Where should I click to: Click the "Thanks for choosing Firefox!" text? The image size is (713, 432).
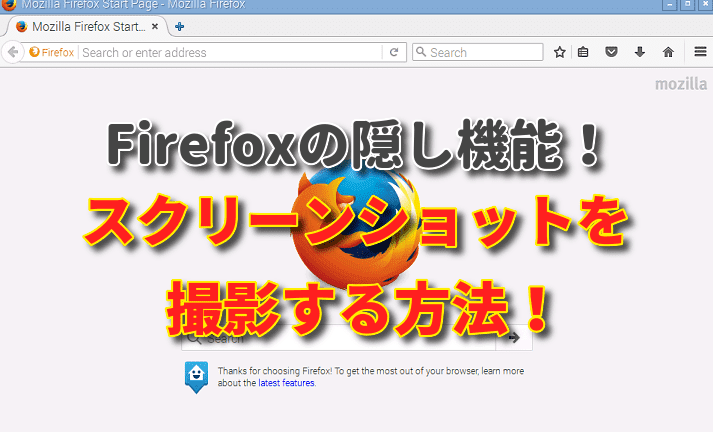point(275,371)
